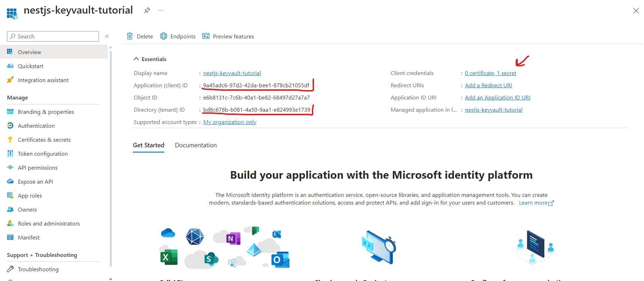The height and width of the screenshot is (281, 644).
Task: Click the Overview grid icon in sidebar
Action: (x=10, y=52)
